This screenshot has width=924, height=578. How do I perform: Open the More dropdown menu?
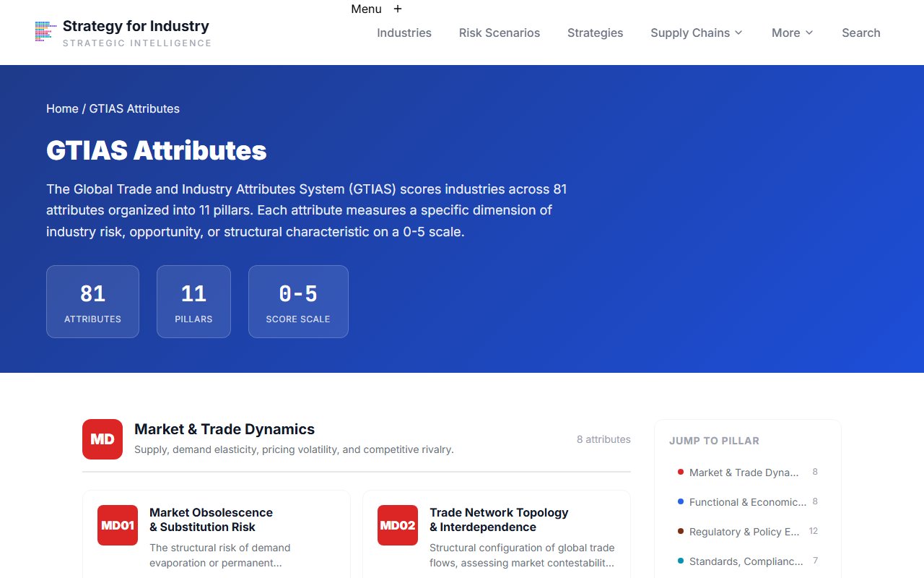click(791, 33)
